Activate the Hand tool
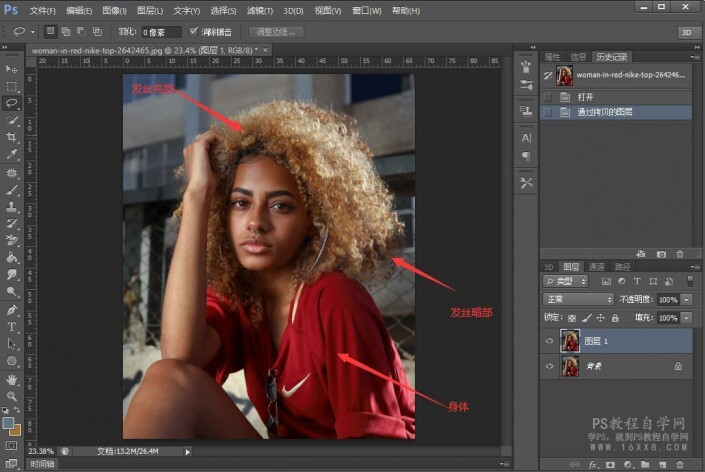The width and height of the screenshot is (705, 472). pyautogui.click(x=12, y=379)
